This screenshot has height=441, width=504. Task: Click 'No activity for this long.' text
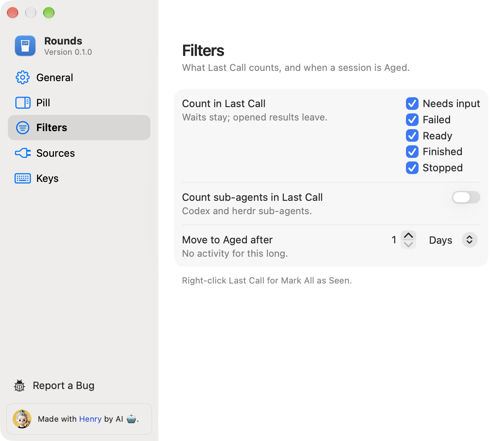pos(235,254)
